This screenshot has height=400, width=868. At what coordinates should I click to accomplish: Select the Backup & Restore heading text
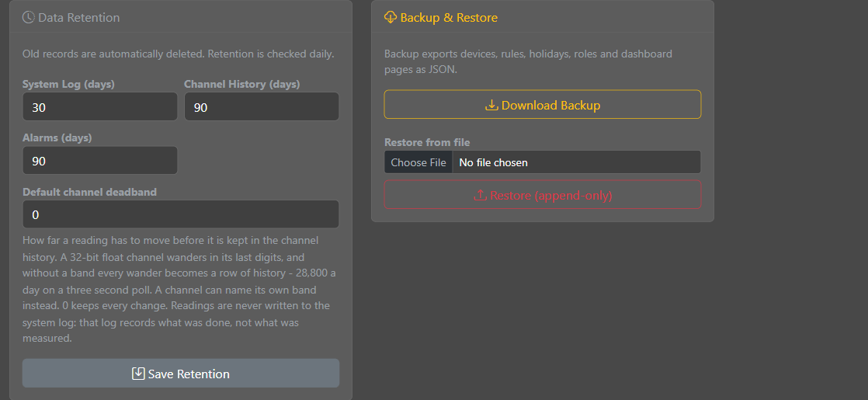(x=449, y=18)
